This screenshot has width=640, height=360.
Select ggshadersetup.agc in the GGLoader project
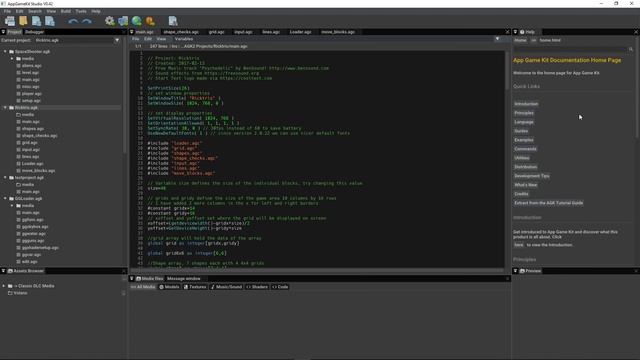40,247
